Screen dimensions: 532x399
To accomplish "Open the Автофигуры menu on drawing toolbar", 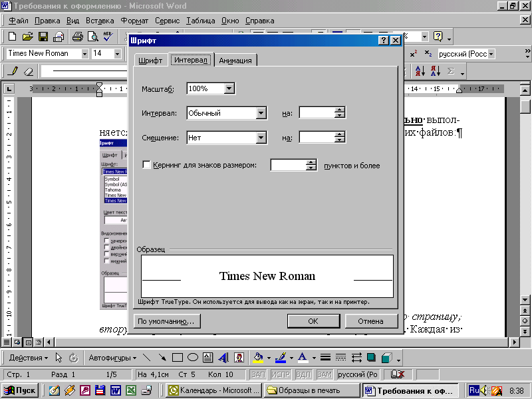I will 112,358.
